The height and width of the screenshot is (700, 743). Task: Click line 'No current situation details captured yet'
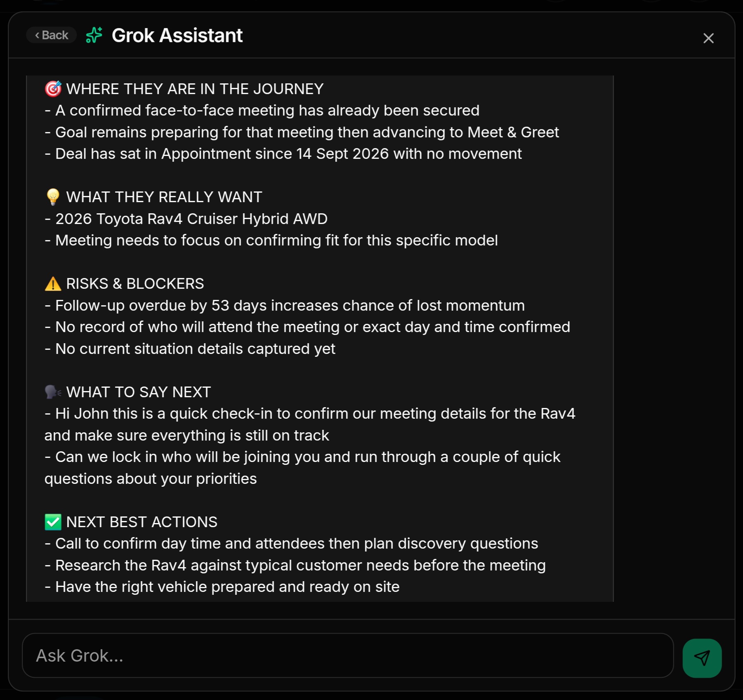click(x=190, y=349)
